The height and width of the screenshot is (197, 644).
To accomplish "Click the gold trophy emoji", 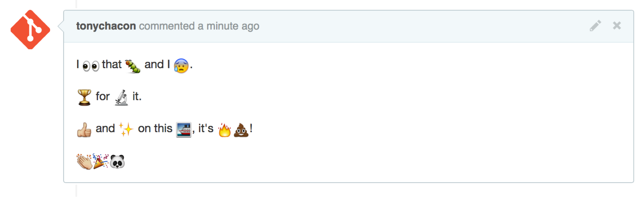I will [x=84, y=97].
